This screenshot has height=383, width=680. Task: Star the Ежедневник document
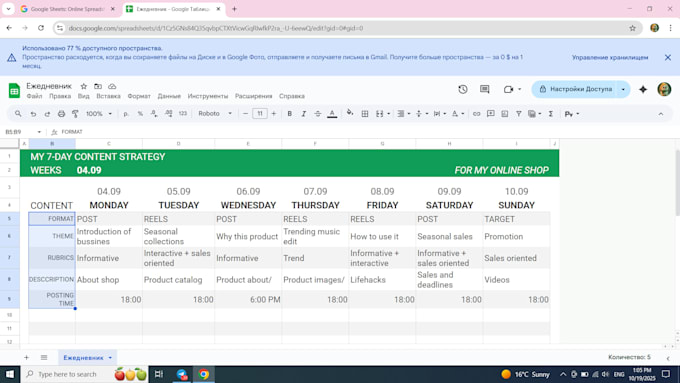pyautogui.click(x=84, y=86)
